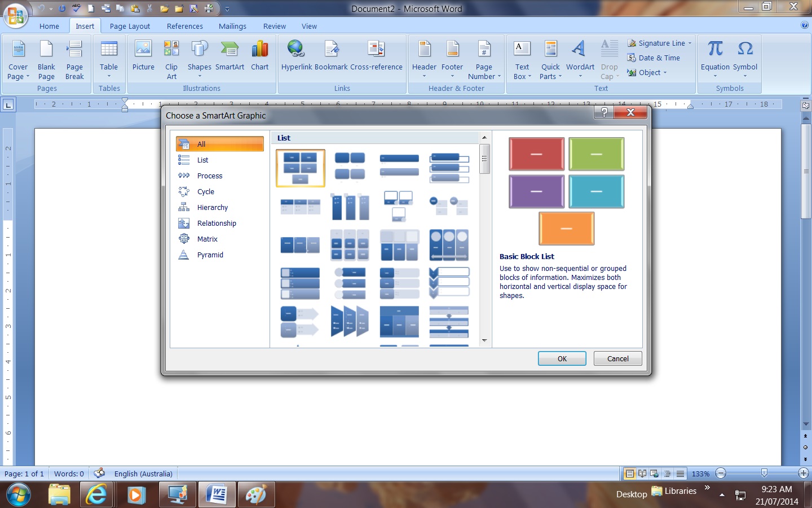The height and width of the screenshot is (508, 812).
Task: Insert a Cross-reference
Action: tap(376, 56)
